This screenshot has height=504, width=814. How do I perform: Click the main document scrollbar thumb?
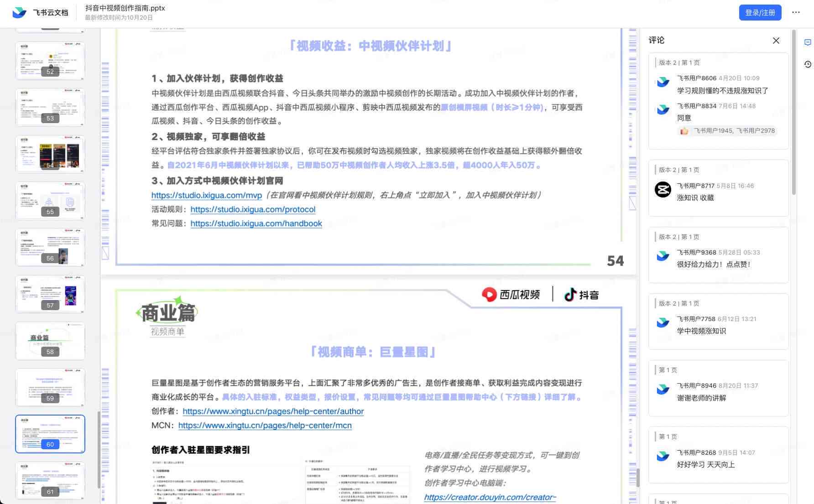[x=638, y=478]
